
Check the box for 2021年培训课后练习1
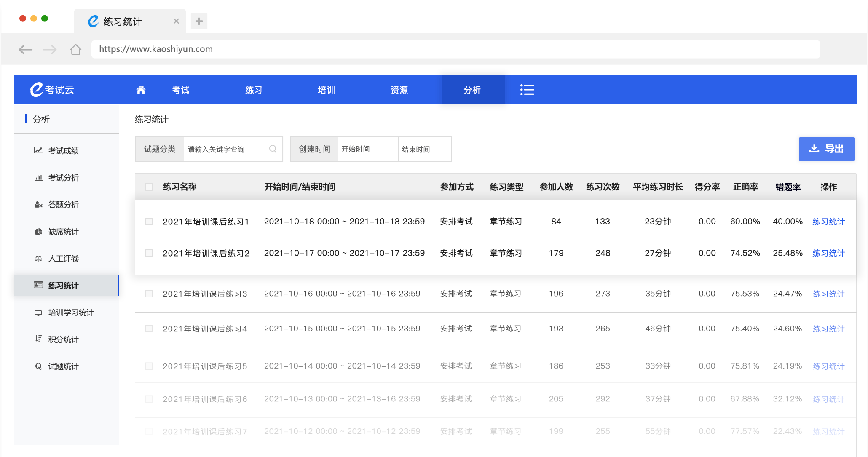[x=149, y=222]
